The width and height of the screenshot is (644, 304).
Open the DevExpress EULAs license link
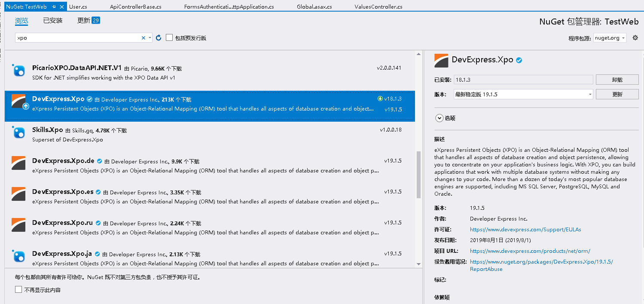pos(525,230)
